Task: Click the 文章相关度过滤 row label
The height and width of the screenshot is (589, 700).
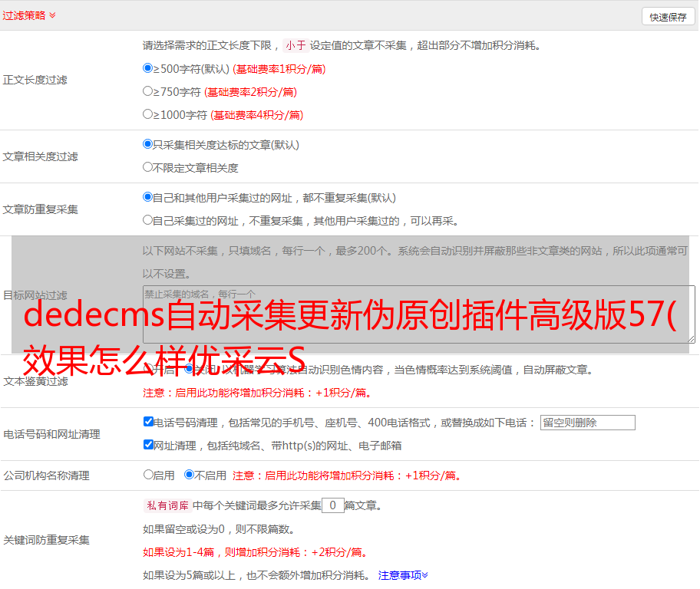Action: click(x=40, y=156)
